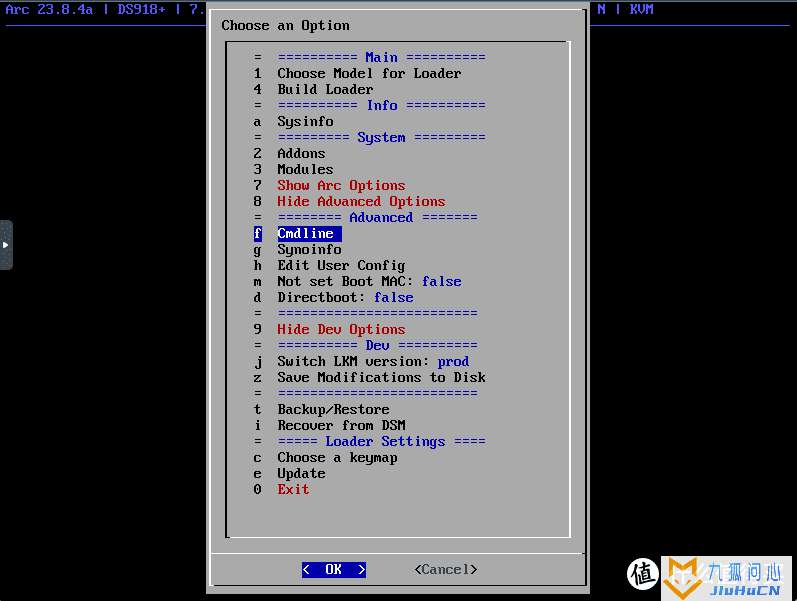797x601 pixels.
Task: Click the Cancel button
Action: (446, 569)
